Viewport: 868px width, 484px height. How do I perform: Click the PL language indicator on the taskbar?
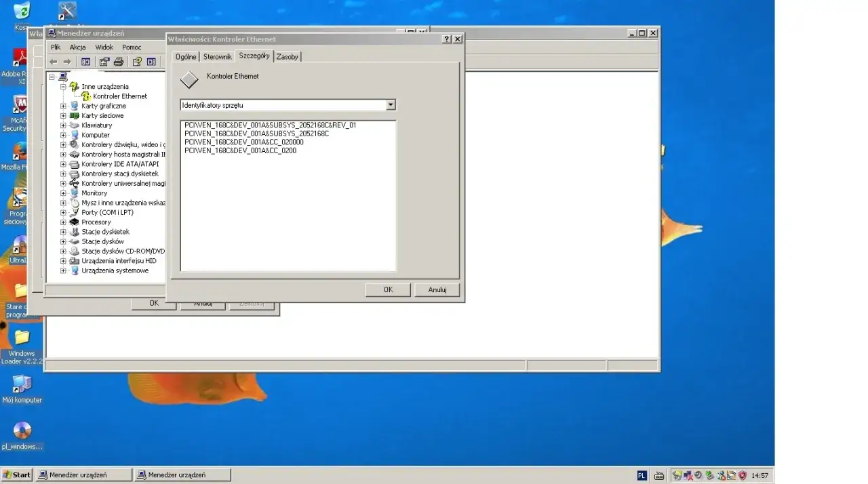[642, 475]
